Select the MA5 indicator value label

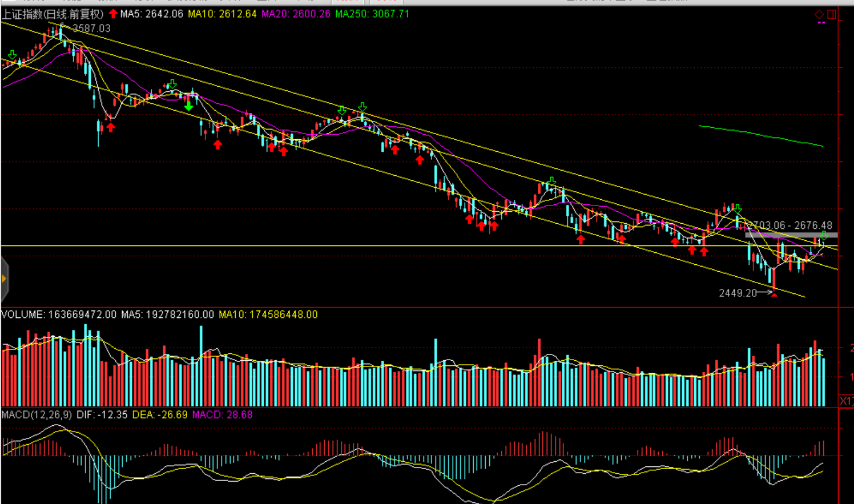click(x=152, y=14)
